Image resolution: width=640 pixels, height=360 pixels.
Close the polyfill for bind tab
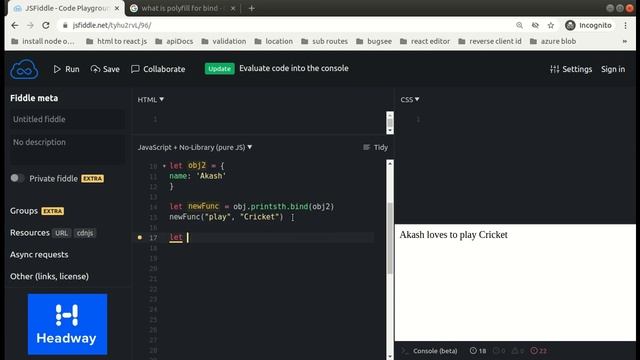pyautogui.click(x=233, y=8)
